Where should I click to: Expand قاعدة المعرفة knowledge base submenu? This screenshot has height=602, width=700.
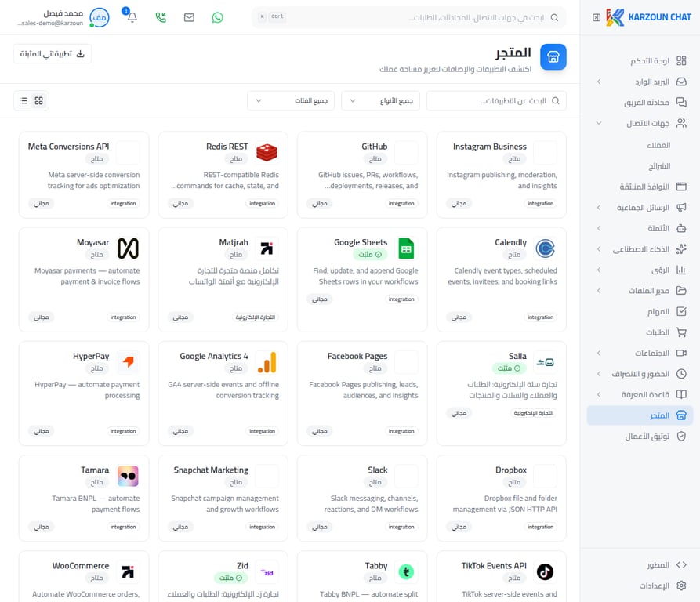tap(599, 394)
